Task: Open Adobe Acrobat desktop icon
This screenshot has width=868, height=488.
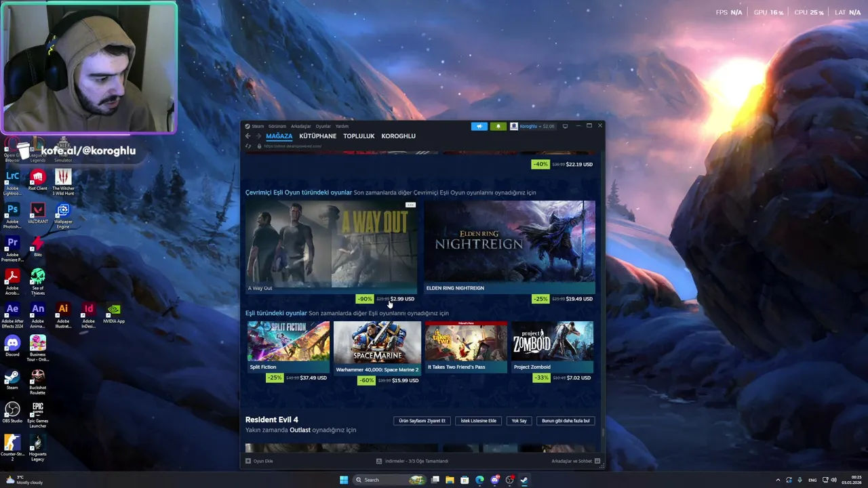Action: click(12, 283)
